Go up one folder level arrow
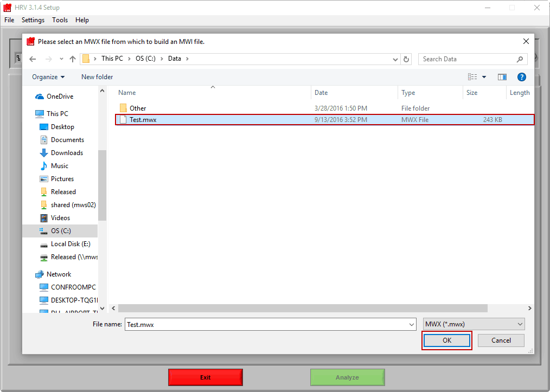The image size is (550, 392). [73, 59]
